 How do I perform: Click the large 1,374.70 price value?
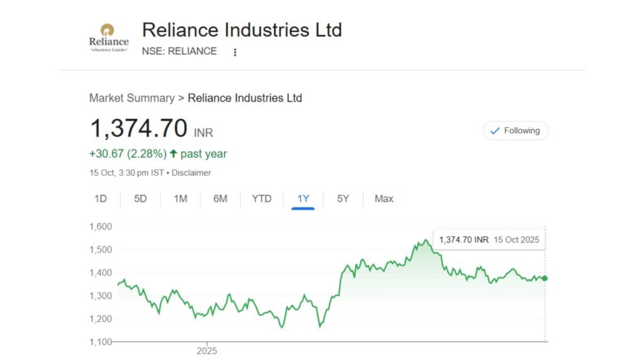coord(139,129)
